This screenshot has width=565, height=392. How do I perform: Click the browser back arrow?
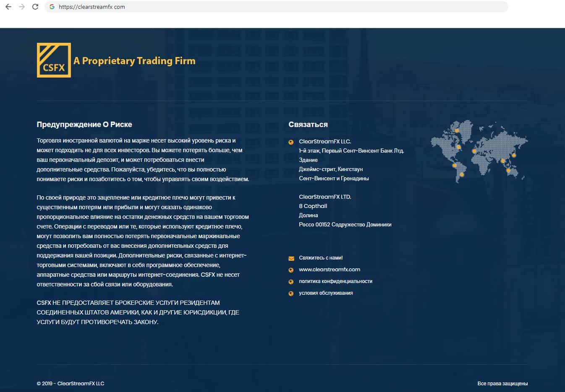[x=8, y=7]
